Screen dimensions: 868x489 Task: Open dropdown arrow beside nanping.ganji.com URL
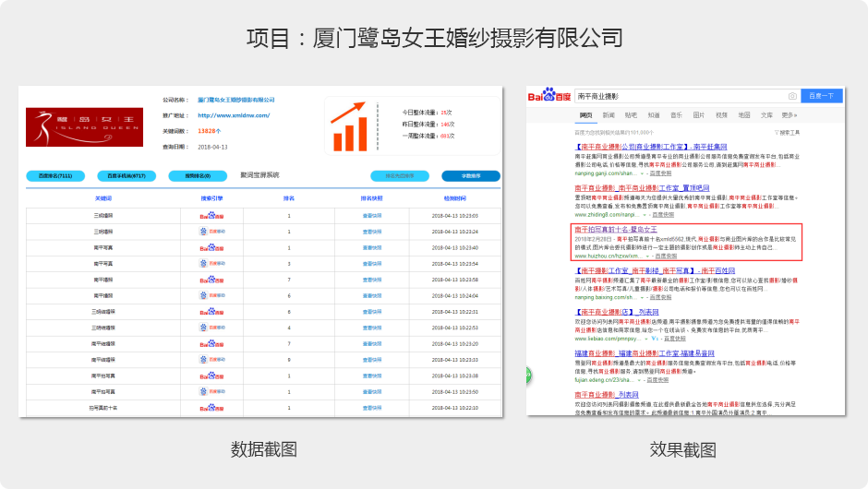click(642, 173)
